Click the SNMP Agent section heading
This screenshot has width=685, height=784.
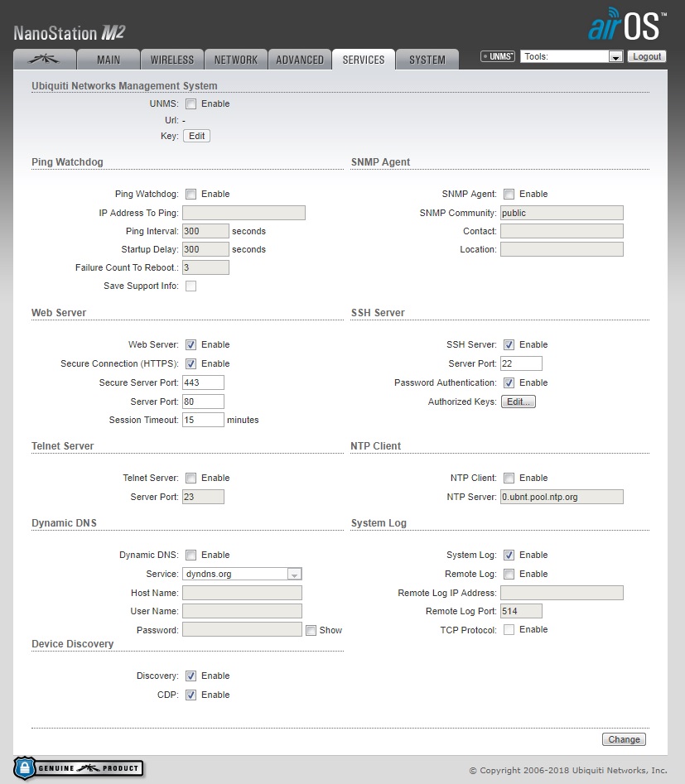(x=380, y=162)
